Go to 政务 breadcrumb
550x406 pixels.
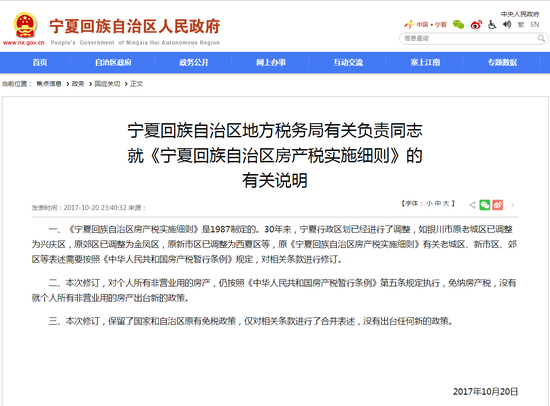[x=78, y=84]
